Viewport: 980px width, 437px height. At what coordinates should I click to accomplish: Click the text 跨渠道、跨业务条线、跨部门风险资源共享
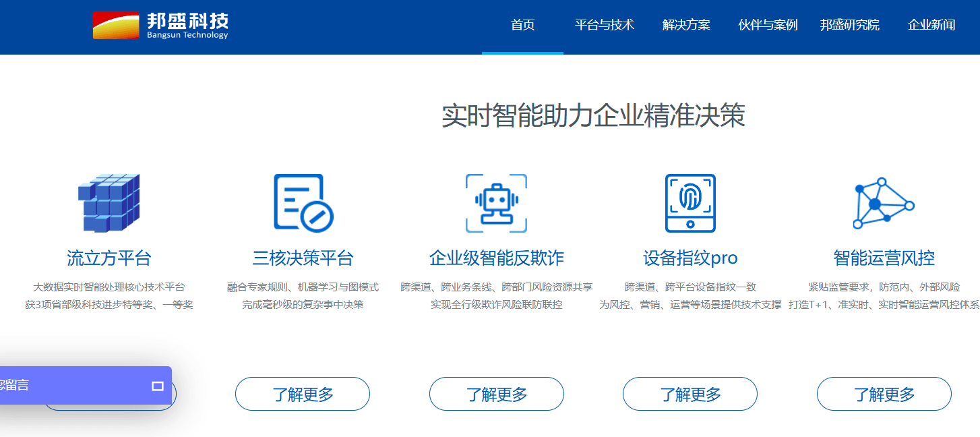[497, 287]
